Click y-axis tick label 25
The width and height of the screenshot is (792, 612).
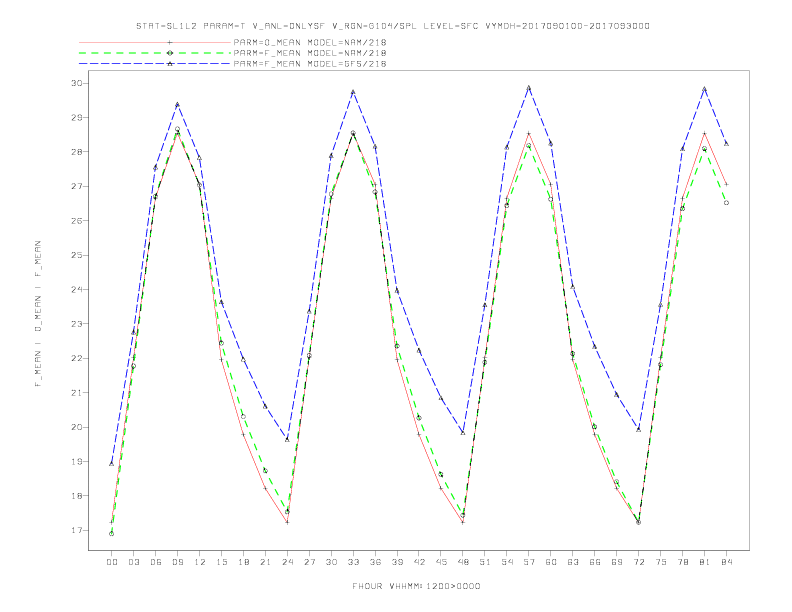pos(77,255)
